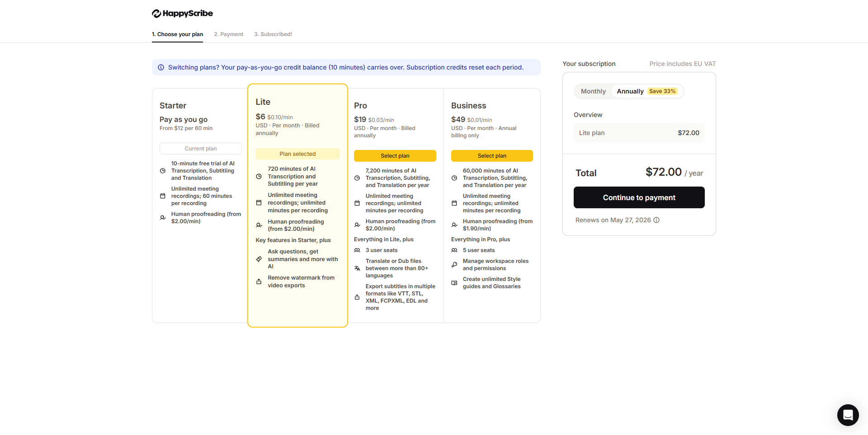868x435 pixels.
Task: Continue to payment
Action: tap(639, 197)
